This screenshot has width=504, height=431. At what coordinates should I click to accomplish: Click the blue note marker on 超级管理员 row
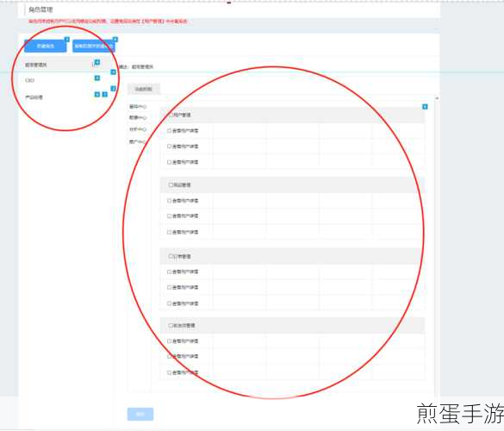(97, 62)
